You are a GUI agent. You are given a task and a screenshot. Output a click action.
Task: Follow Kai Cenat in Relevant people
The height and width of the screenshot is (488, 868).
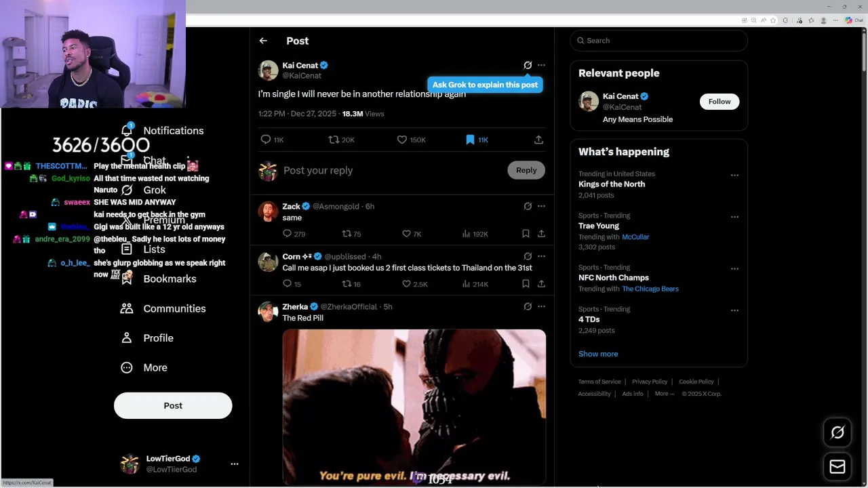(719, 102)
